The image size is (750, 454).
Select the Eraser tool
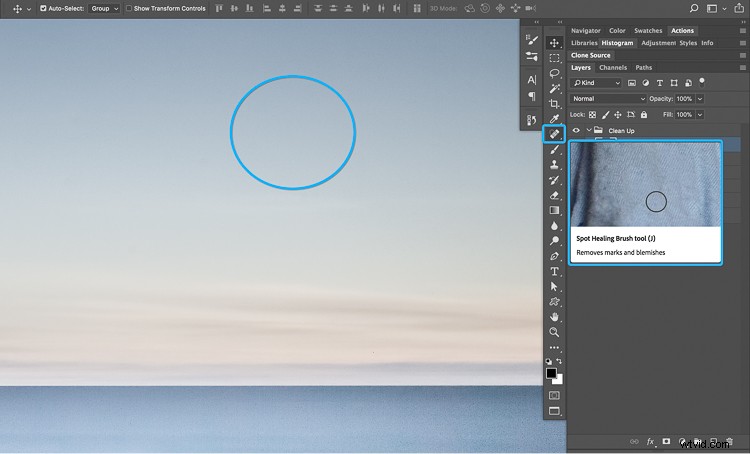(x=554, y=195)
